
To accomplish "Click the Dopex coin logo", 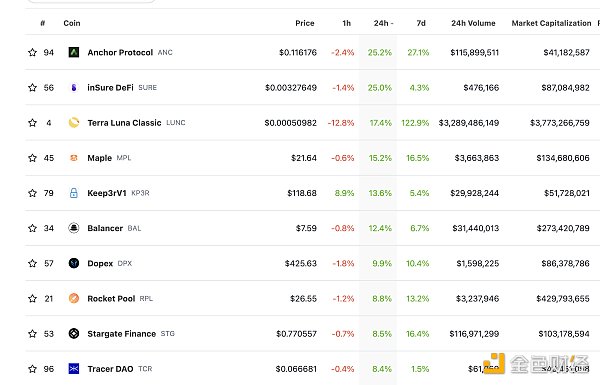I will (x=74, y=263).
